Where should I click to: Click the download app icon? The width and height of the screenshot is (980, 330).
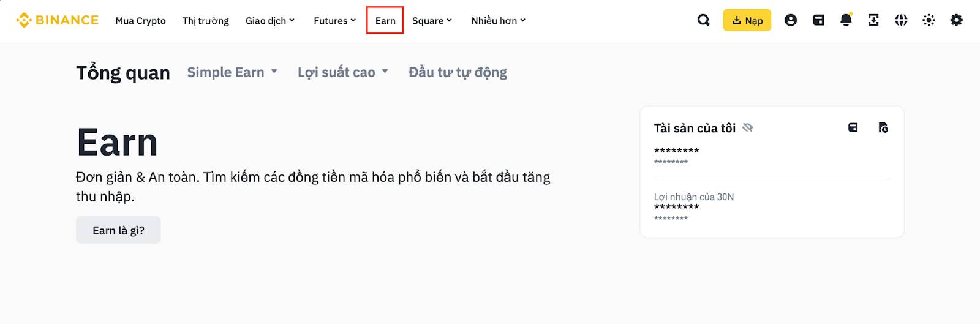873,20
